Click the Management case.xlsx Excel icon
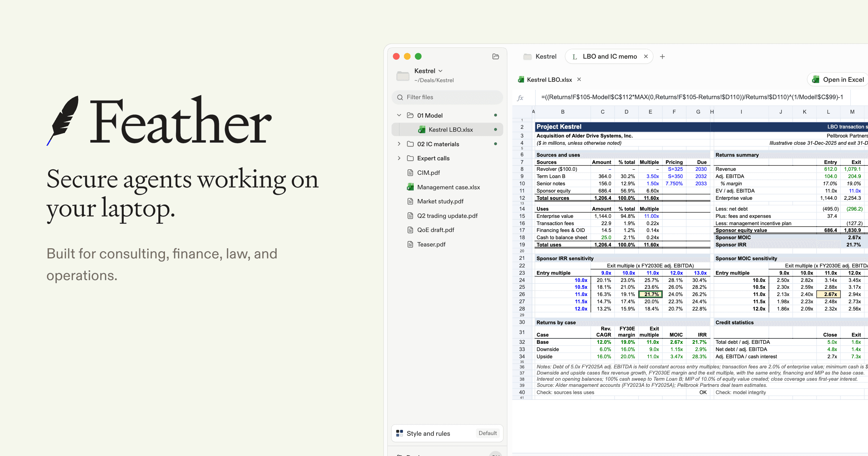Viewport: 868px width, 456px height. click(x=410, y=187)
